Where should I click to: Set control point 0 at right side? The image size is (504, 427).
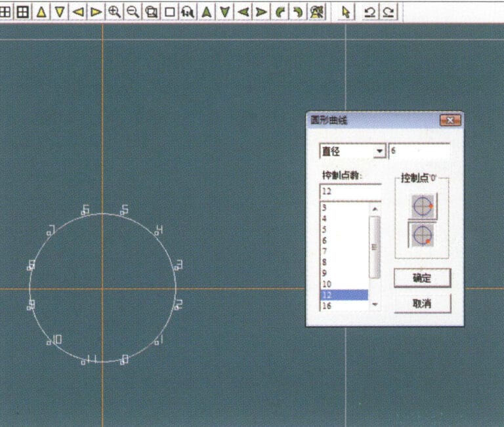point(423,206)
